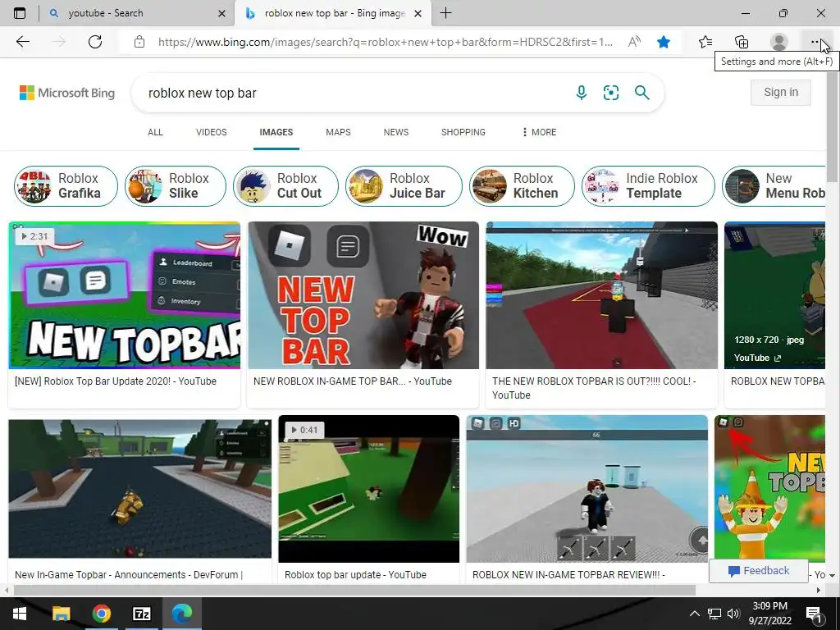This screenshot has height=630, width=840.
Task: Open the 0:41 video thumbnail
Action: tap(368, 489)
